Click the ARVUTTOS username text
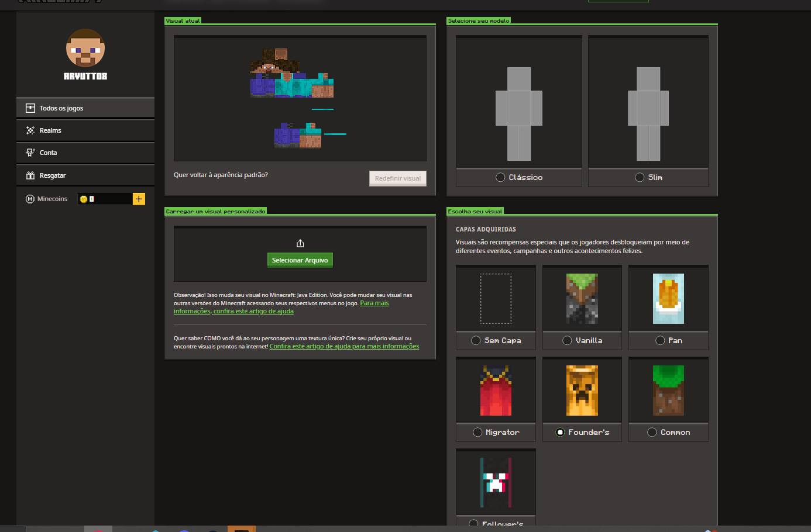The height and width of the screenshot is (532, 811). (85, 76)
